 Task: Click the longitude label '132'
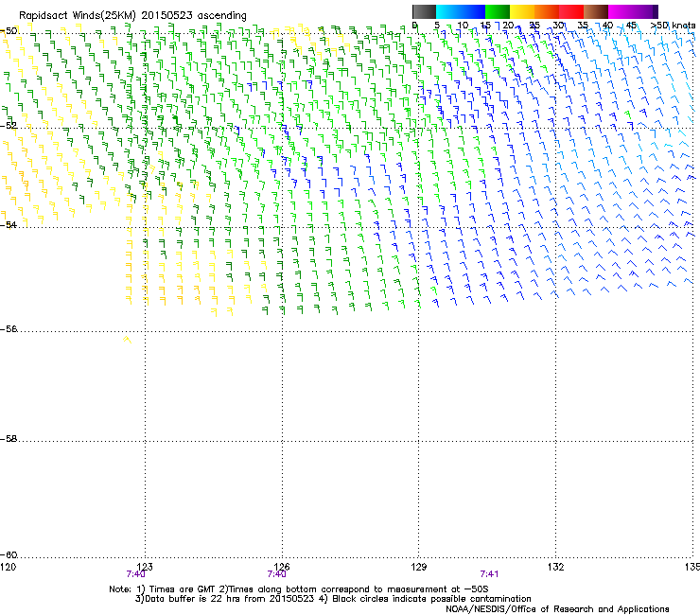[556, 567]
